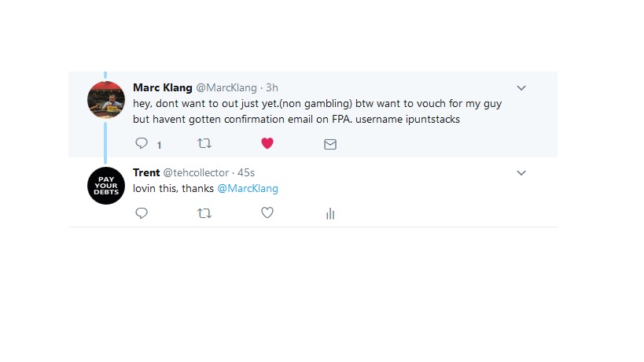The width and height of the screenshot is (644, 362).
Task: View tweet activity bars icon on Trent's tweet
Action: tap(330, 214)
